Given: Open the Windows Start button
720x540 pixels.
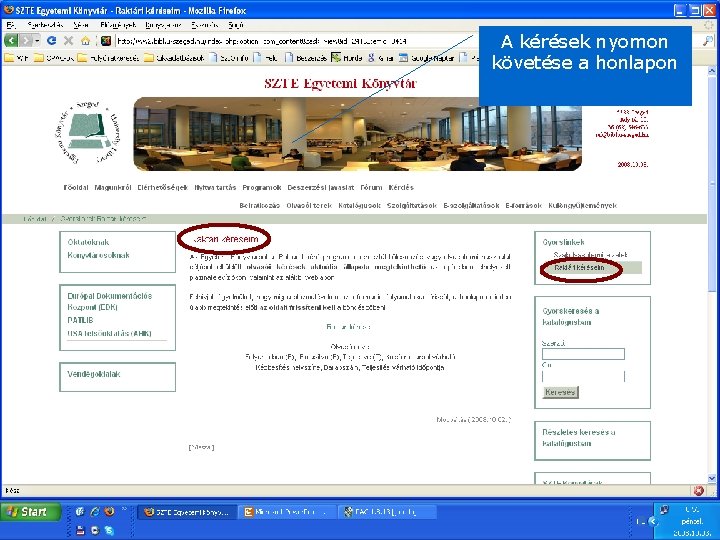Looking at the screenshot, I should pyautogui.click(x=31, y=512).
